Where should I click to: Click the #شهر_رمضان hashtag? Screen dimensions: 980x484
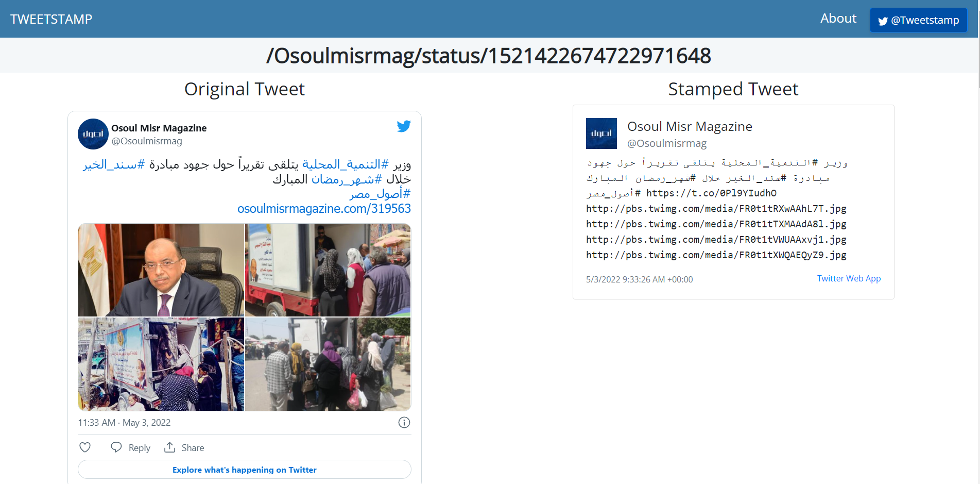(347, 179)
